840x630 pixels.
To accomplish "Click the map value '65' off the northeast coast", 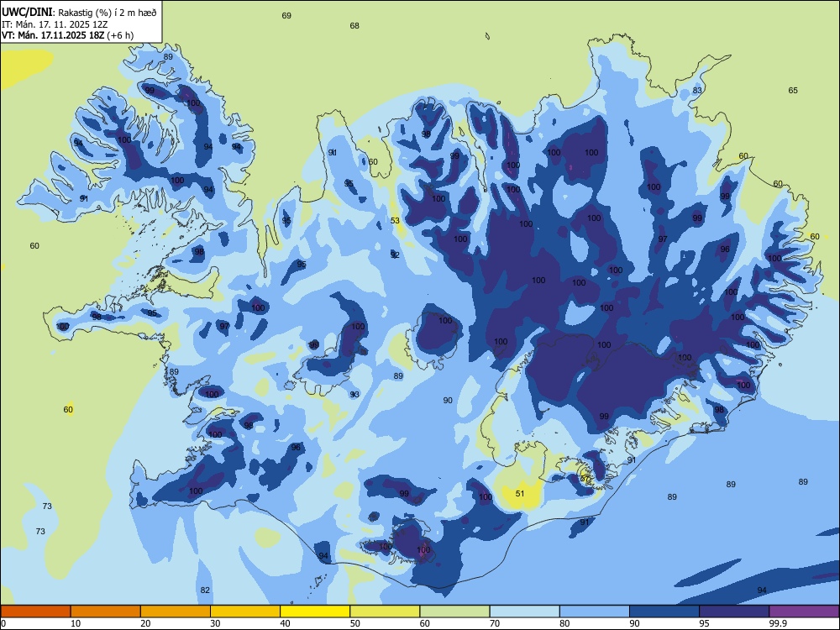I will (793, 90).
